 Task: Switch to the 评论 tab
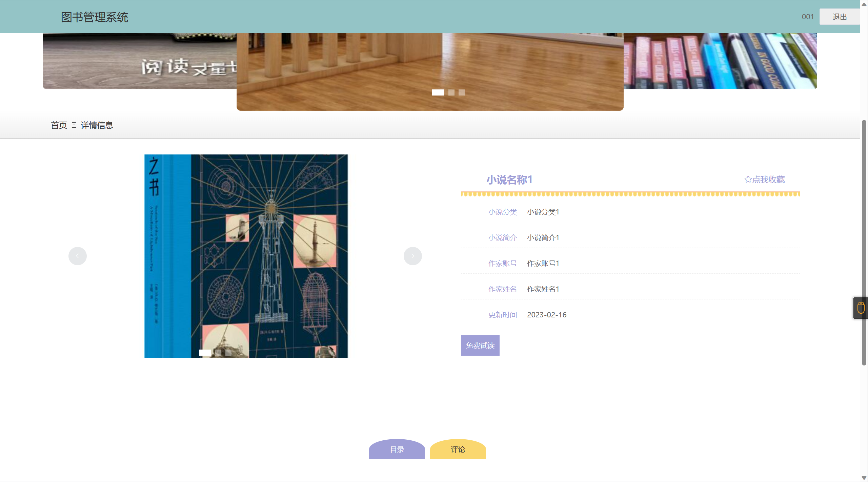click(458, 449)
